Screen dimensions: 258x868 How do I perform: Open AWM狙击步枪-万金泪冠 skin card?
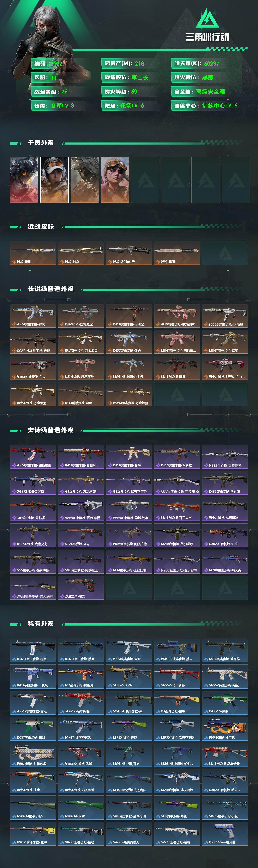pos(129,394)
